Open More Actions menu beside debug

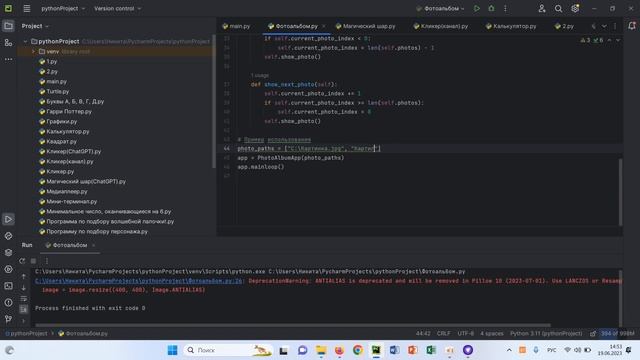[505, 8]
